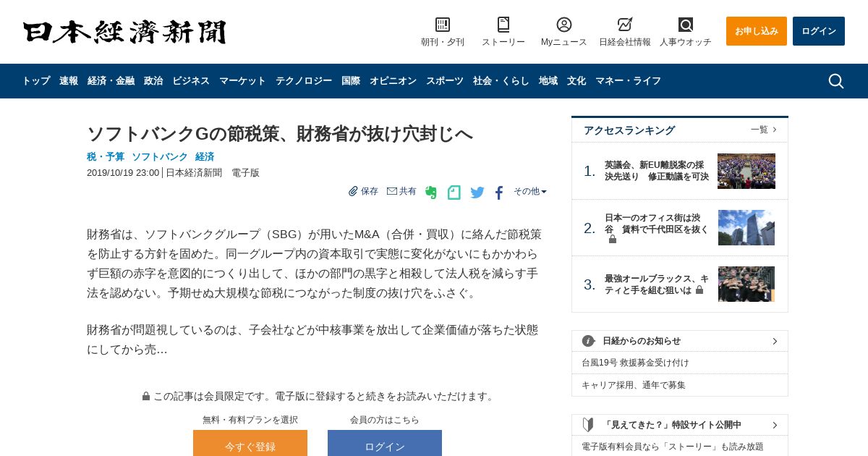Open ビジネス menu item
Image resolution: width=868 pixels, height=456 pixels.
point(191,81)
